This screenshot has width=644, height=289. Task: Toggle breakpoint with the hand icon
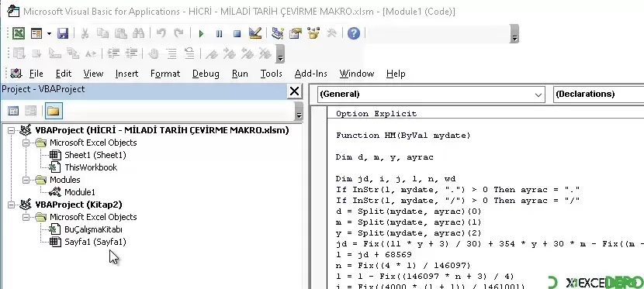click(x=154, y=53)
